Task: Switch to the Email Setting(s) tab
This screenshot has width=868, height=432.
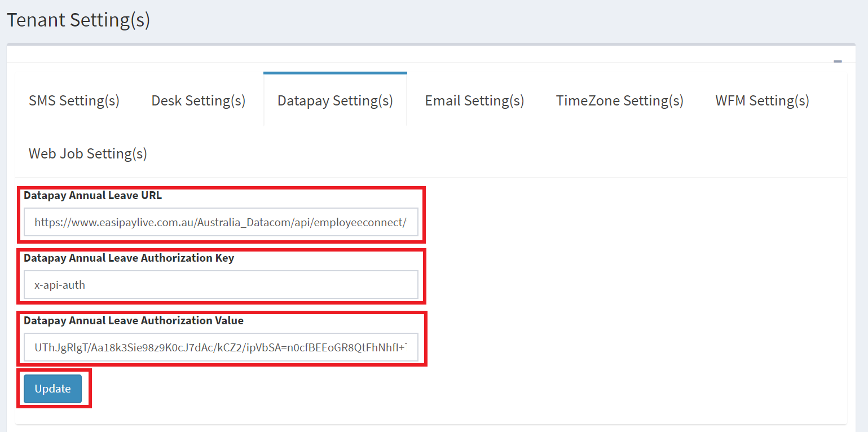Action: click(x=474, y=100)
